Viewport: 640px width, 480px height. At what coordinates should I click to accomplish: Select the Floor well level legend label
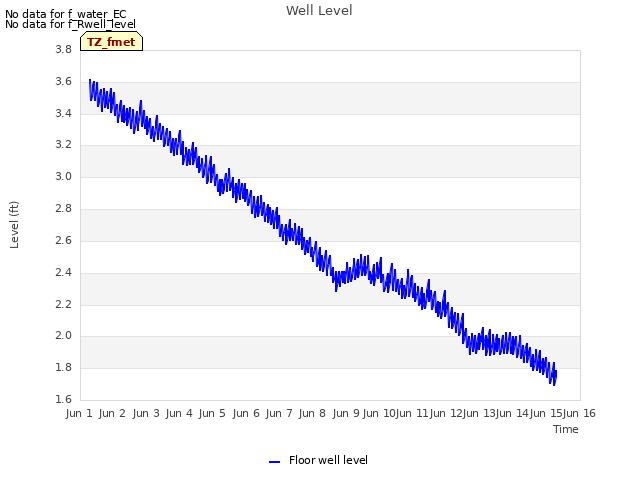coord(328,460)
